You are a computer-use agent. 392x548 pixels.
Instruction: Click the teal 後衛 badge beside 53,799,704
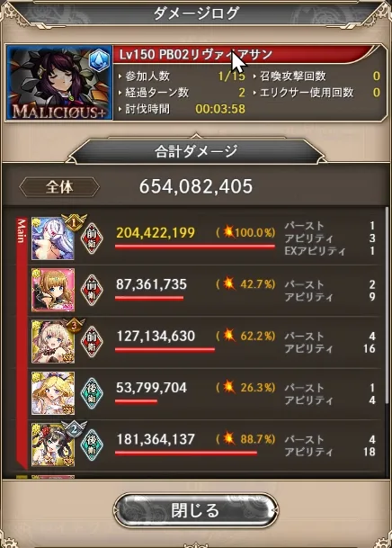(x=92, y=393)
